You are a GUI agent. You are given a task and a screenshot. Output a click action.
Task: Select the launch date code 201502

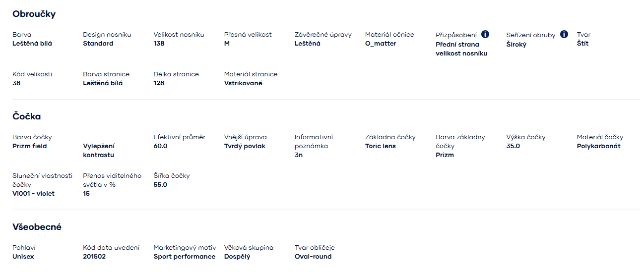pyautogui.click(x=94, y=257)
